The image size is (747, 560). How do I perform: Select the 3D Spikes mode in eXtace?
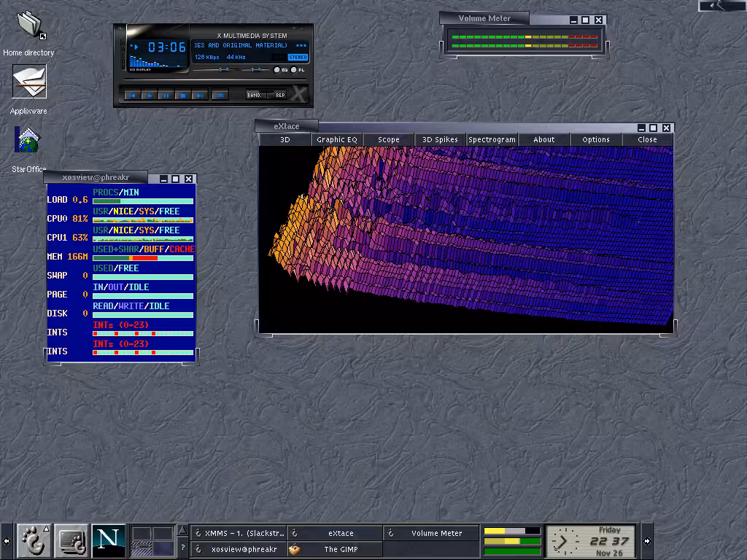440,139
